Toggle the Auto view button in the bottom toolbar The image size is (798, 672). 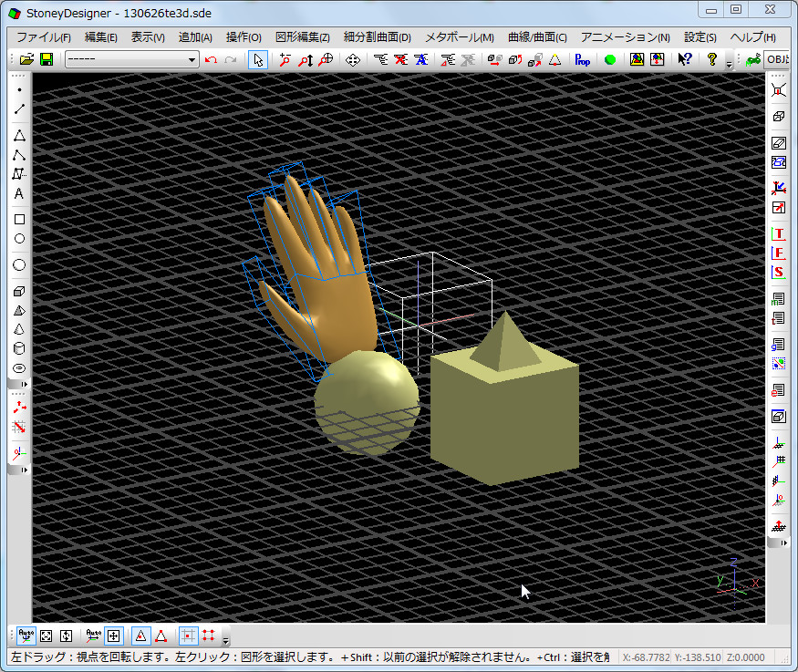[26, 636]
